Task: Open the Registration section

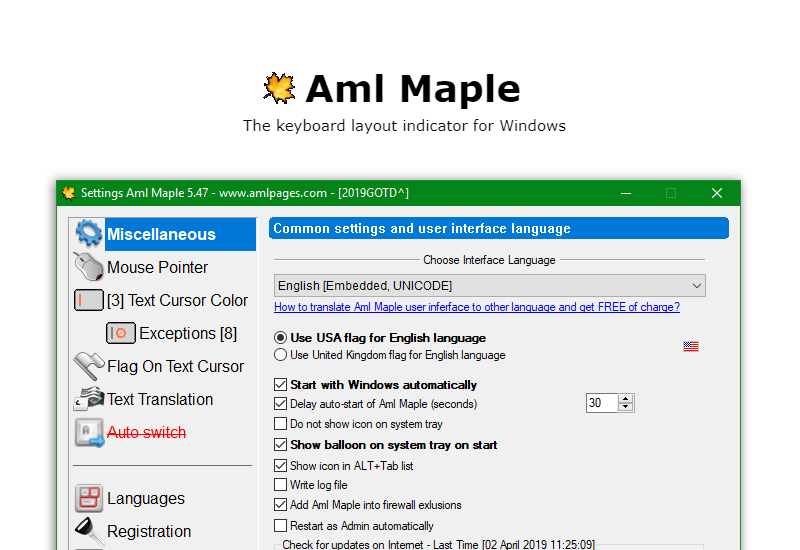Action: [x=149, y=531]
